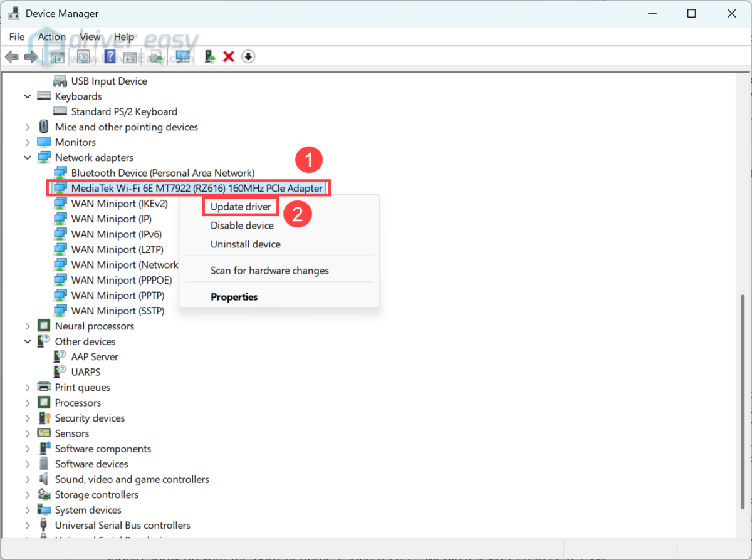The image size is (752, 560).
Task: Select the WAN Miniport (PPPOE) label
Action: [122, 280]
